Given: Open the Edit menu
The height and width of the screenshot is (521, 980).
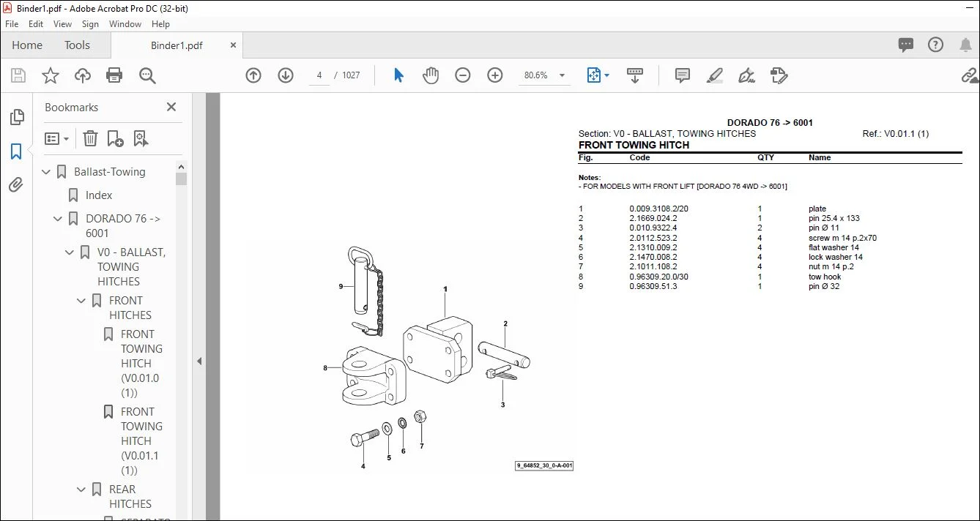Looking at the screenshot, I should tap(36, 24).
